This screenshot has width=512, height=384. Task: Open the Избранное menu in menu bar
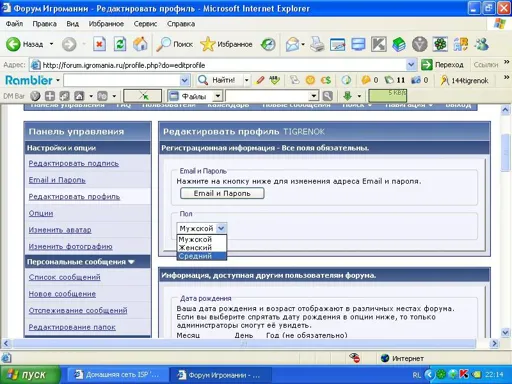pyautogui.click(x=106, y=24)
